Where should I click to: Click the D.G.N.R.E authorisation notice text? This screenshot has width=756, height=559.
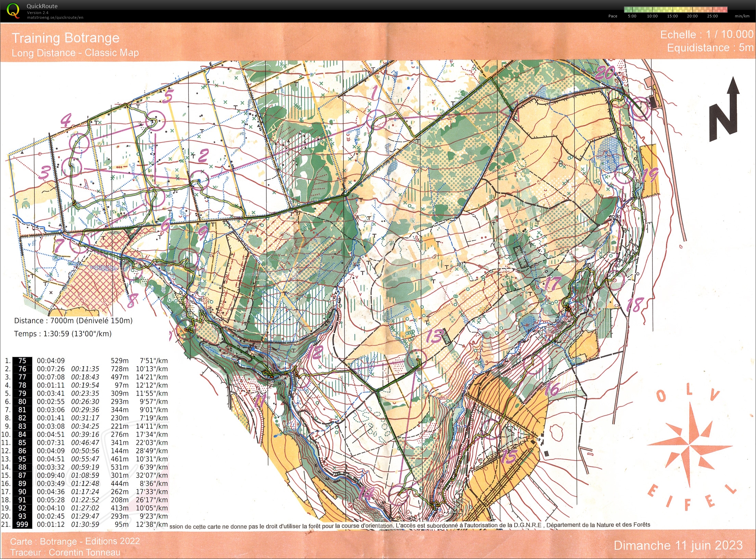(410, 526)
